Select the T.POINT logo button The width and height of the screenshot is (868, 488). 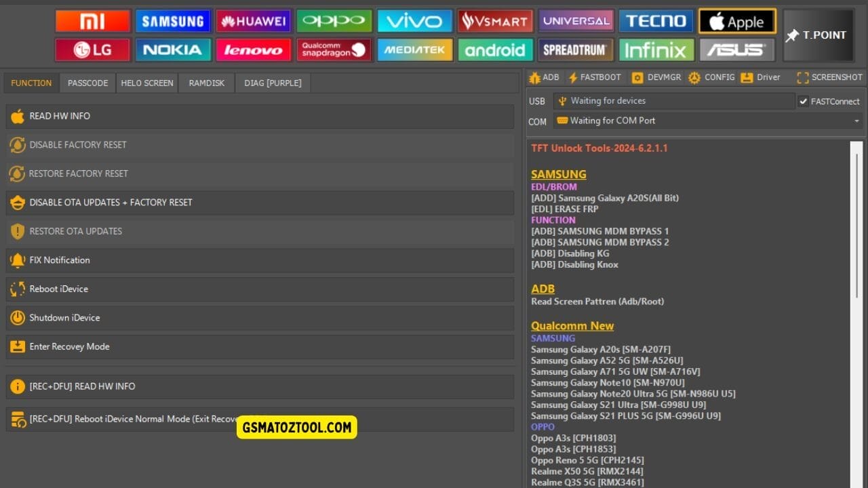pos(818,35)
